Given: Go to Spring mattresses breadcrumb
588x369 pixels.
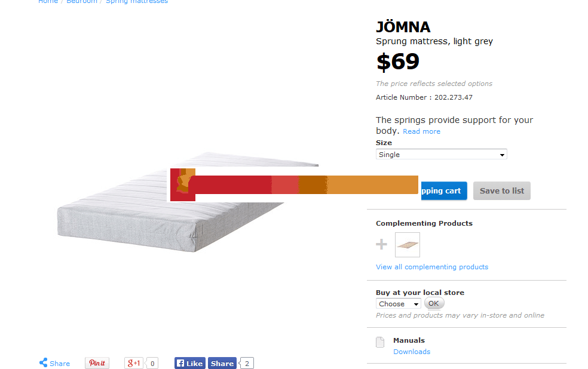Looking at the screenshot, I should 137,2.
